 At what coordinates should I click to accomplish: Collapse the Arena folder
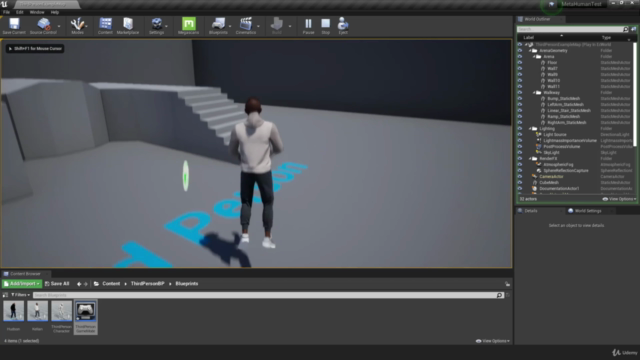pyautogui.click(x=534, y=57)
